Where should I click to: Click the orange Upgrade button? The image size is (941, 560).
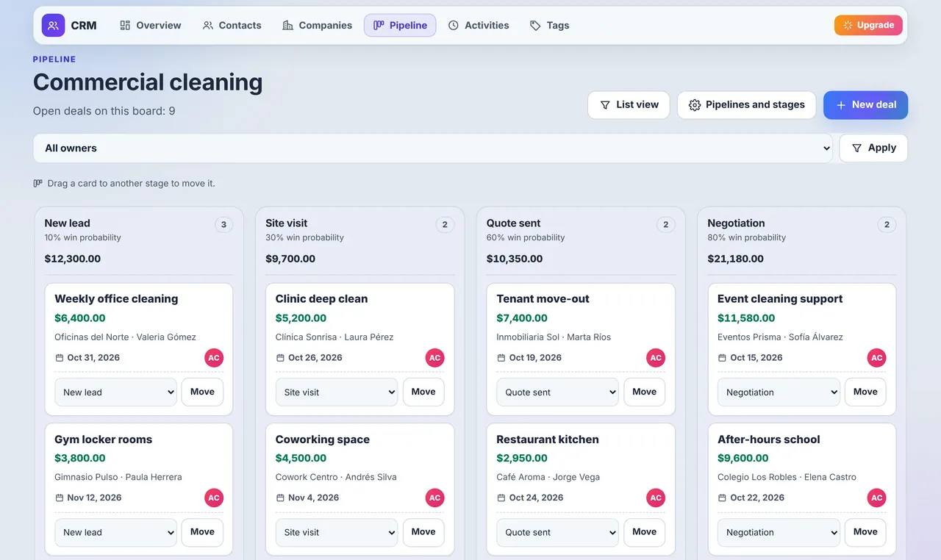(868, 25)
